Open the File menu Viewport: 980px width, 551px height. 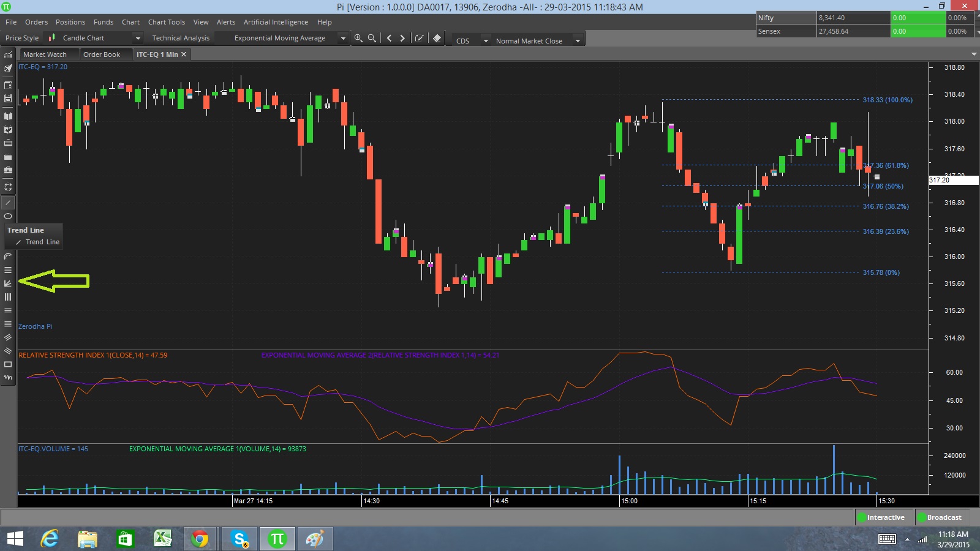pyautogui.click(x=11, y=22)
